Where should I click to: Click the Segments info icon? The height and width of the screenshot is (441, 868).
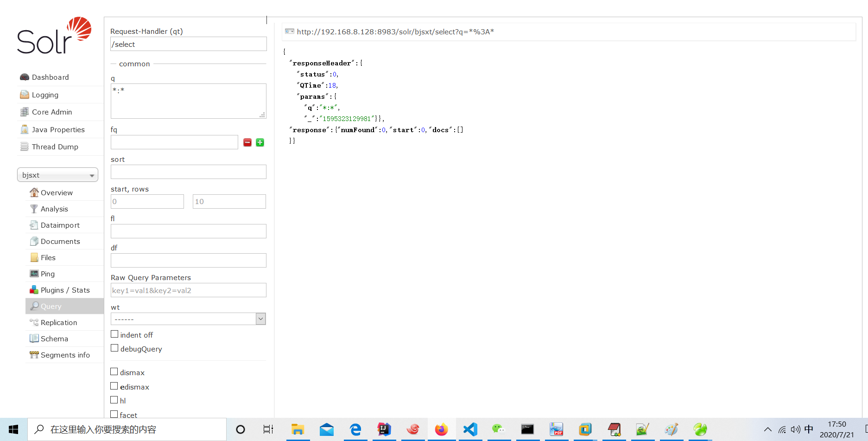[x=34, y=355]
